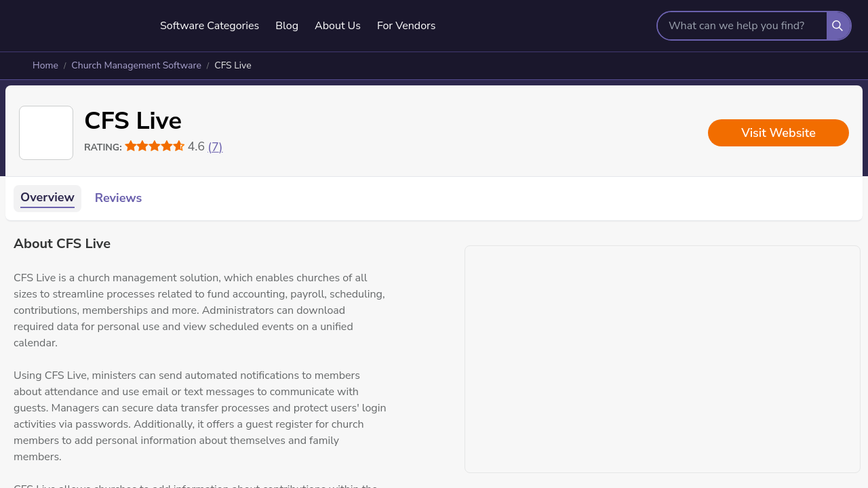
Task: Click the CFS Live page title
Action: point(133,121)
